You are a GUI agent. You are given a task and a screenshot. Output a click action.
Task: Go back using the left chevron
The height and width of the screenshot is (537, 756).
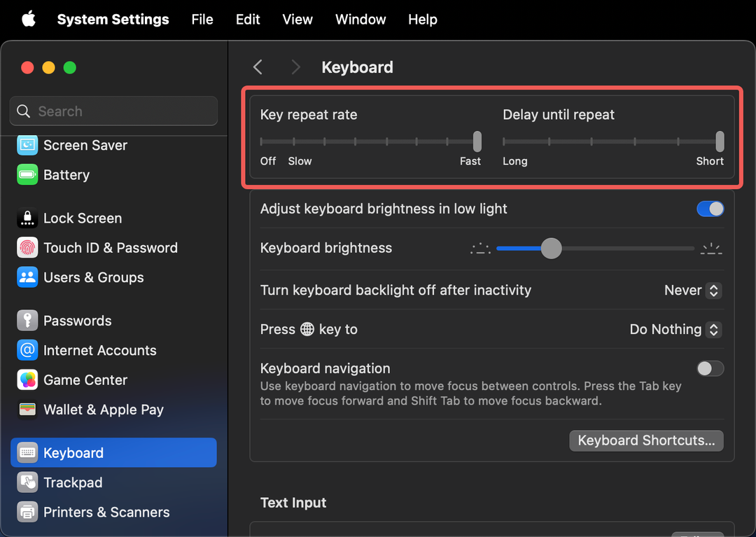(258, 67)
